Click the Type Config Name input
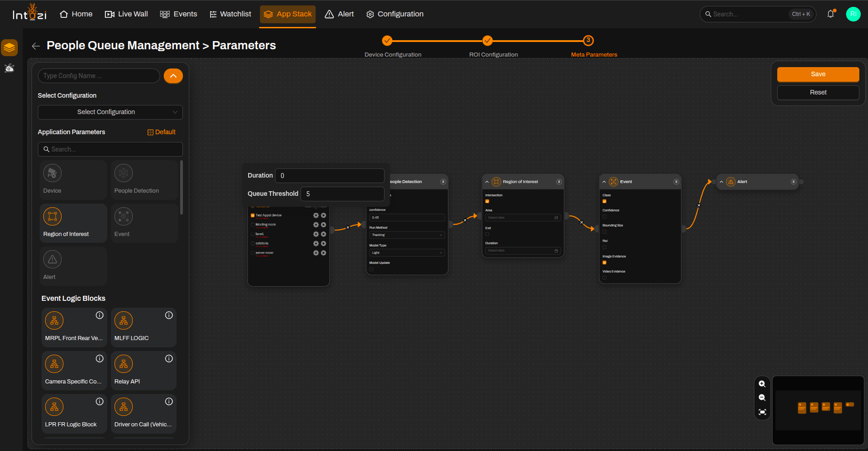 point(99,76)
